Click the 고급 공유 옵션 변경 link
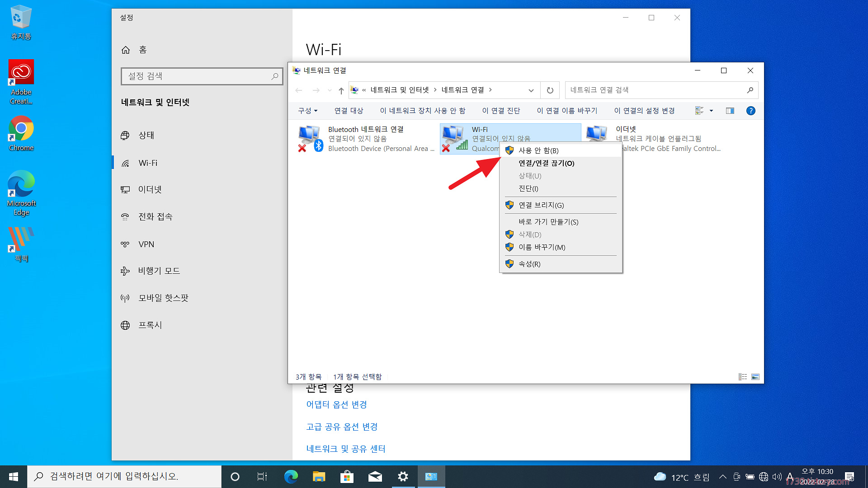 342,427
